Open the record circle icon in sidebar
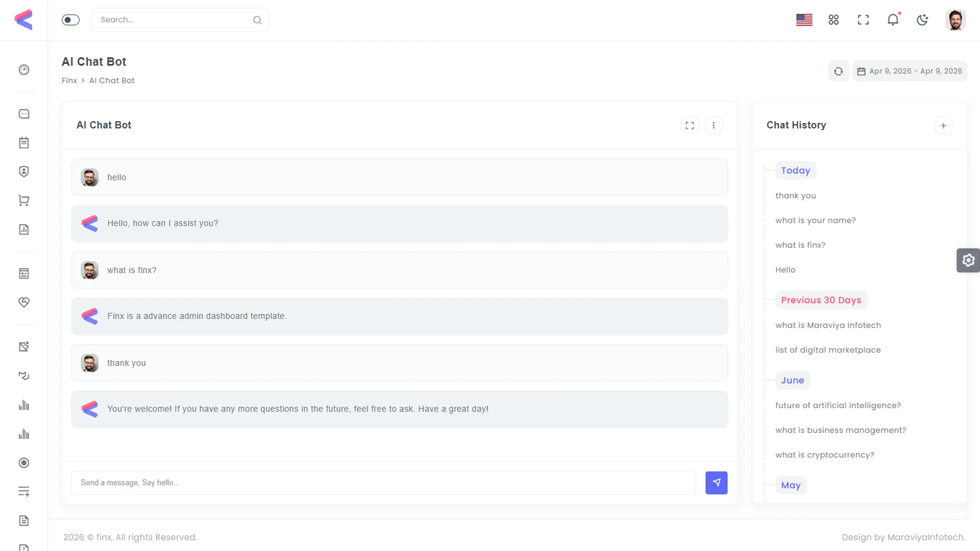The width and height of the screenshot is (980, 551). [x=24, y=463]
